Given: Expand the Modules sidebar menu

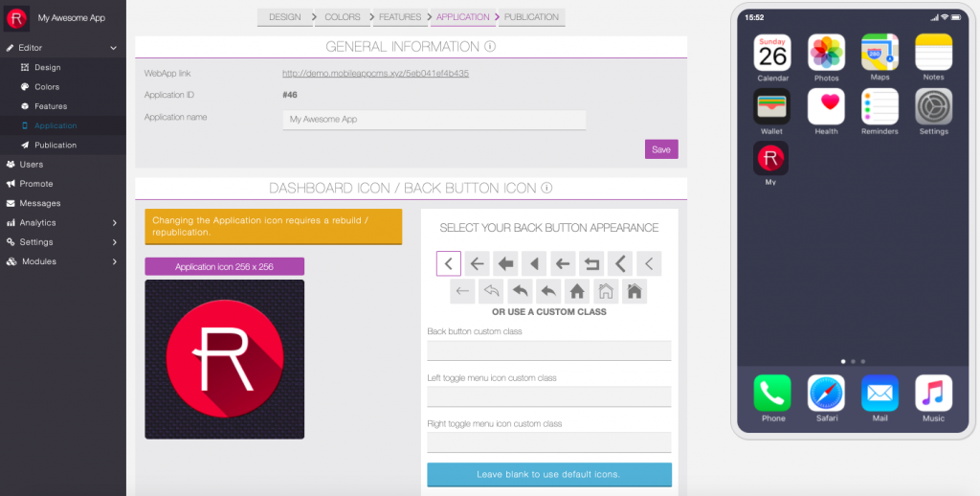Looking at the screenshot, I should pos(114,261).
